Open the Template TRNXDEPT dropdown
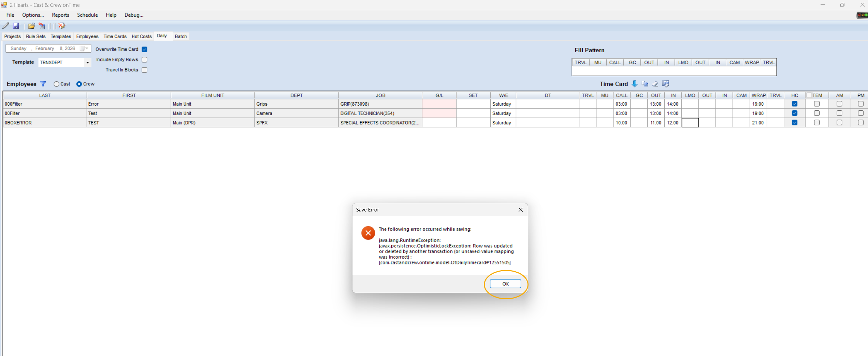The image size is (868, 356). tap(87, 63)
